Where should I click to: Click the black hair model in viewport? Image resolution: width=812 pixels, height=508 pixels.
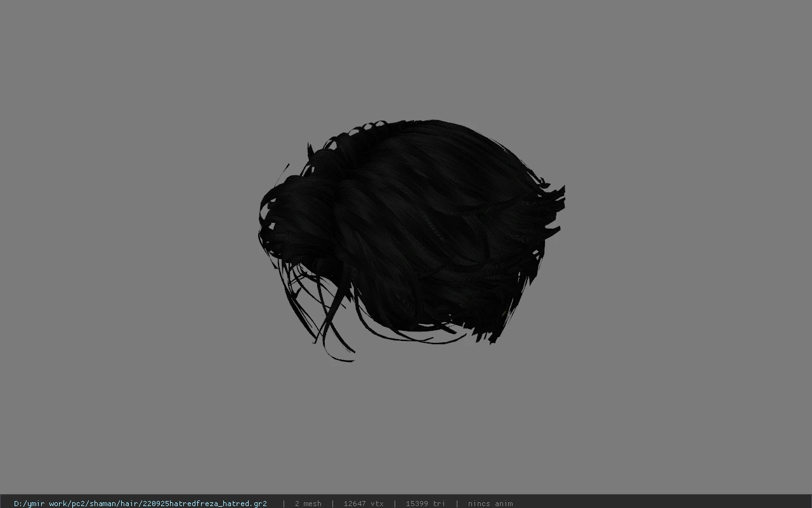(411, 240)
